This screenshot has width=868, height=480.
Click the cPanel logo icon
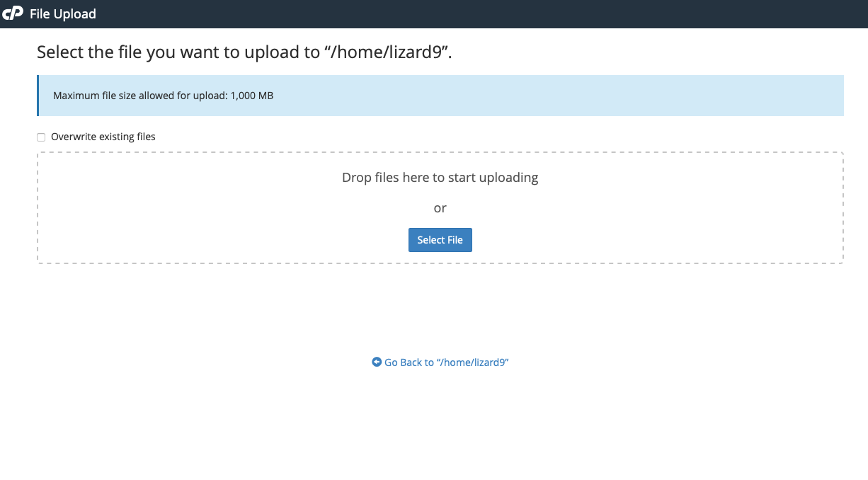pos(13,13)
